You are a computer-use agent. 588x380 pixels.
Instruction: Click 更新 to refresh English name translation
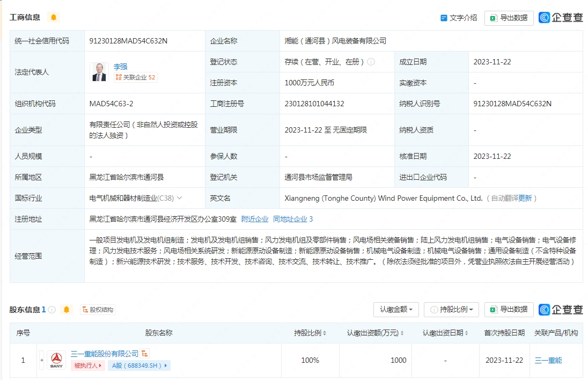(x=525, y=198)
